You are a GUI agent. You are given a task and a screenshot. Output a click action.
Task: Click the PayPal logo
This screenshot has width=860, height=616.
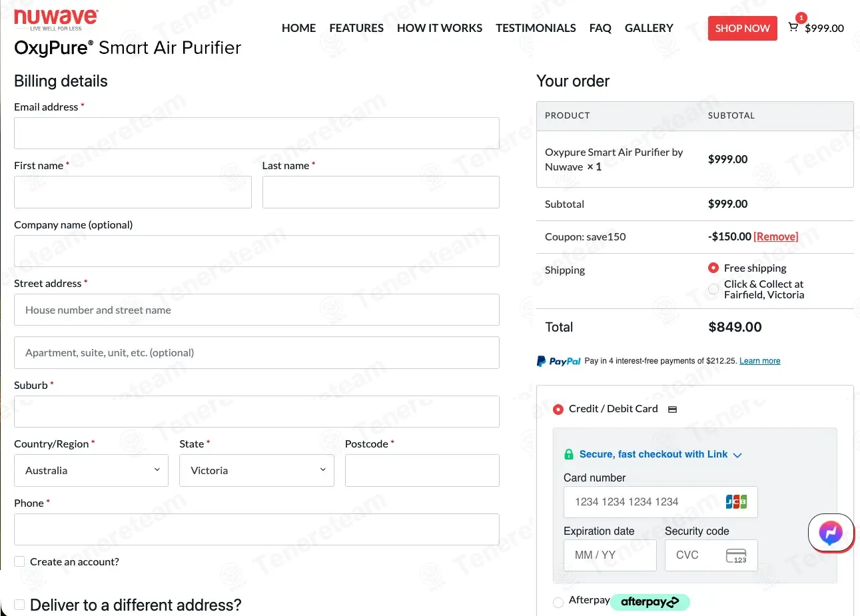pos(559,361)
